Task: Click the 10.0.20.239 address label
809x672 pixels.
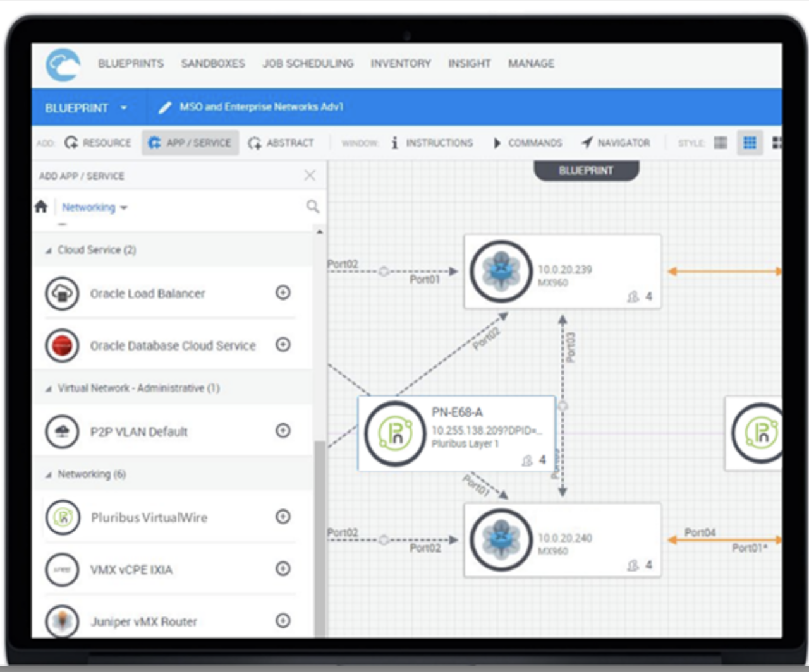Action: tap(565, 270)
